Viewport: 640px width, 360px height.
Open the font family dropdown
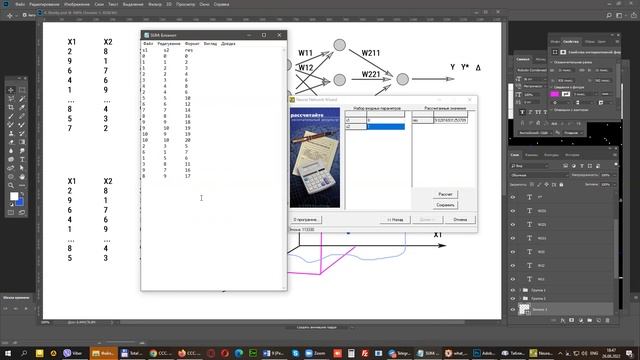[x=532, y=70]
